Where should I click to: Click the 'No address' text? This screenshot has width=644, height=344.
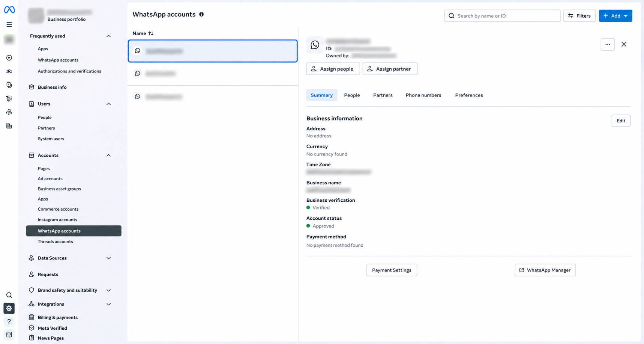(319, 136)
